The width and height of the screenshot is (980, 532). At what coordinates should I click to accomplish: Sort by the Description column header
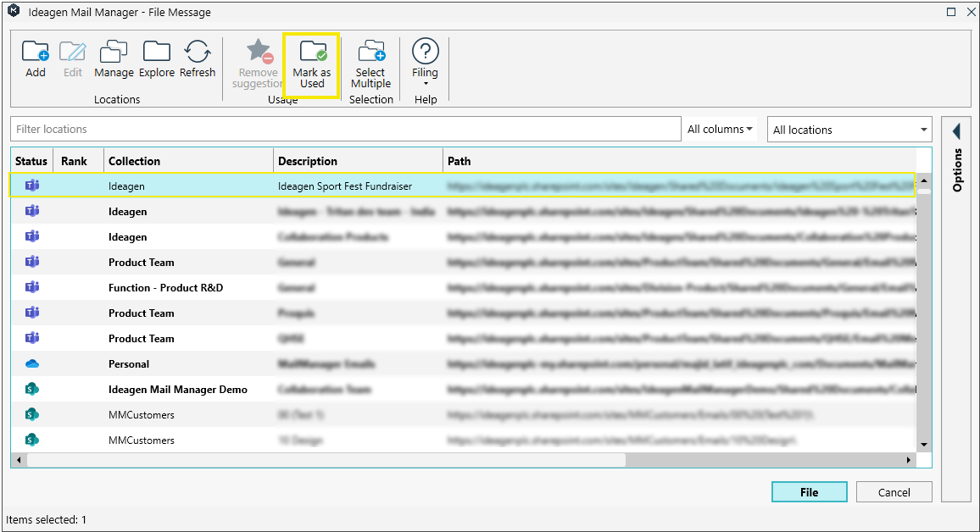tap(307, 161)
